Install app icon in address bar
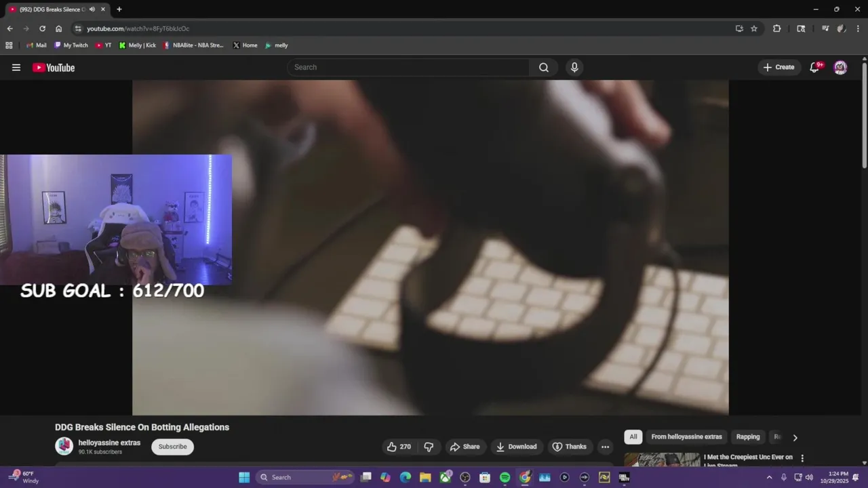Screen dimensions: 868x488 coord(739,28)
